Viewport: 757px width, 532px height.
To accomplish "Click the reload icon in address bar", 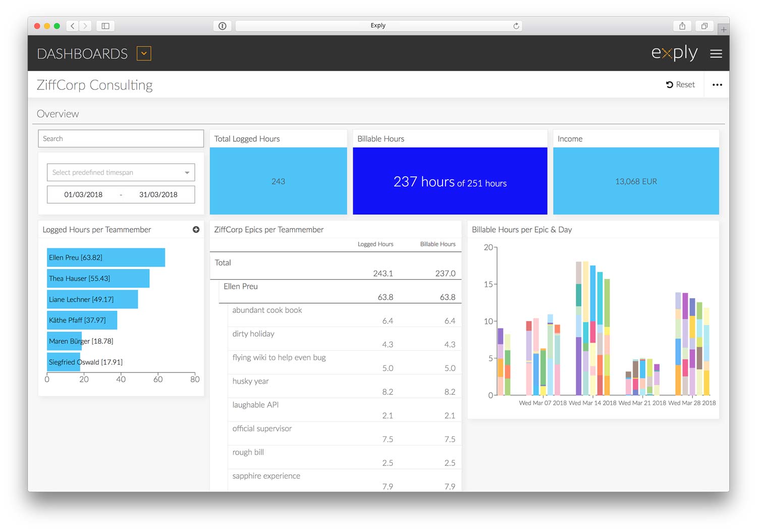I will (x=516, y=26).
